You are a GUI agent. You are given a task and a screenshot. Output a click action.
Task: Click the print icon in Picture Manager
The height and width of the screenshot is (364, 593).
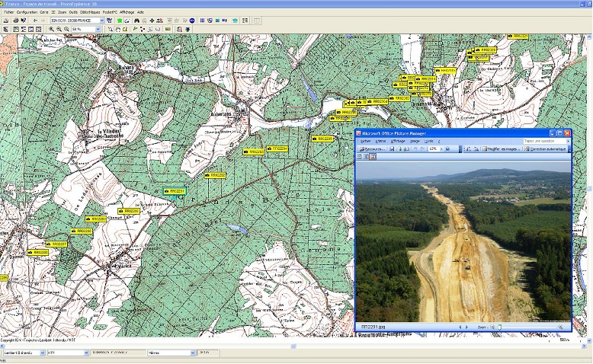coord(406,149)
